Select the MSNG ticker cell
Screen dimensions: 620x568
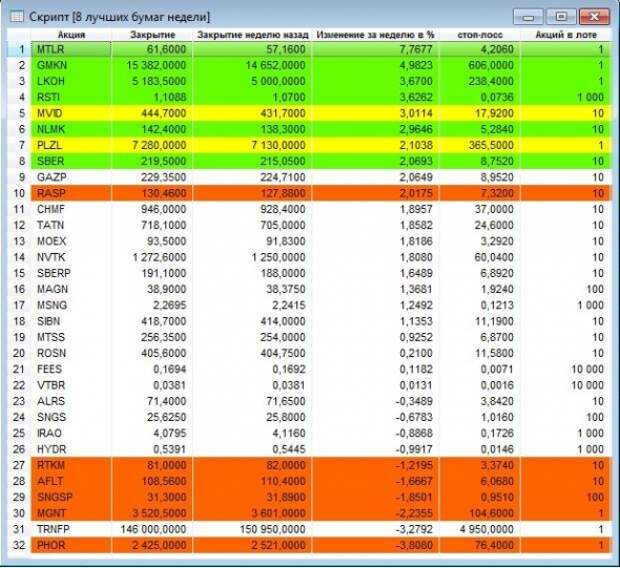point(71,305)
